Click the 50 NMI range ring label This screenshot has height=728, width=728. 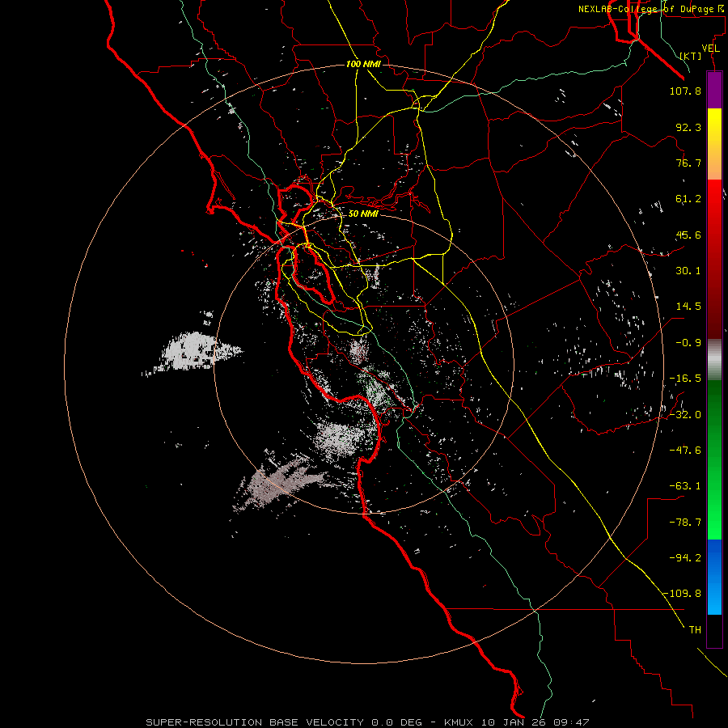tap(363, 214)
